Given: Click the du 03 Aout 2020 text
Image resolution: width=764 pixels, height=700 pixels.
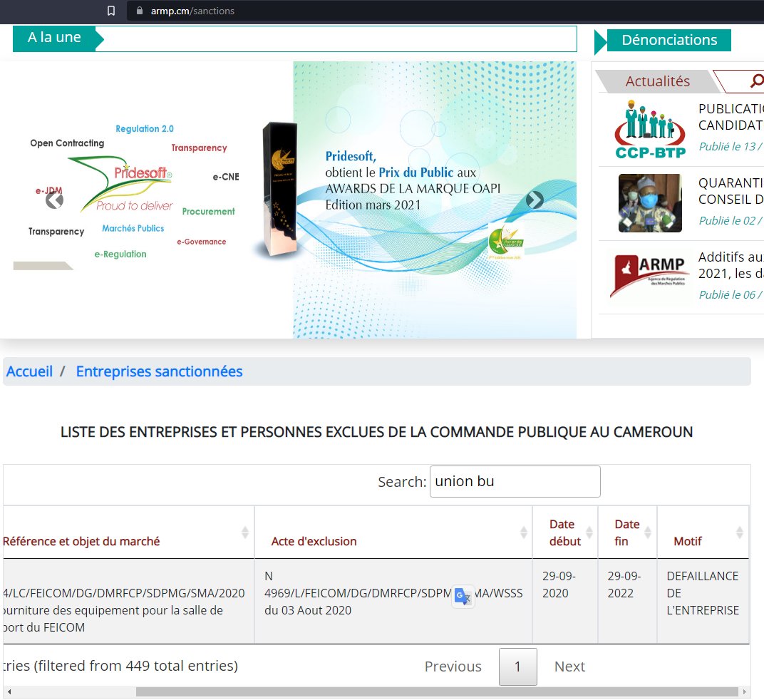Looking at the screenshot, I should pyautogui.click(x=307, y=610).
